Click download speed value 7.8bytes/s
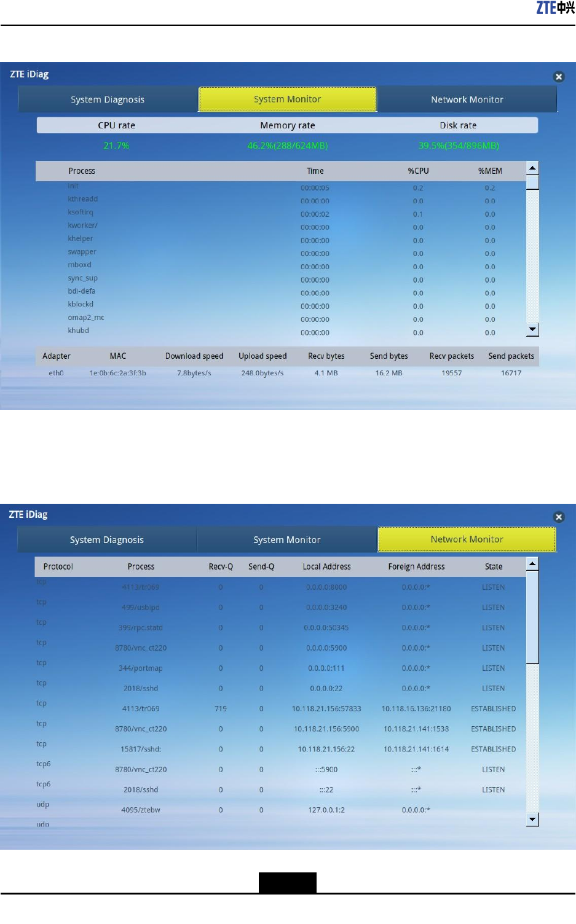576x924 pixels. pos(194,373)
